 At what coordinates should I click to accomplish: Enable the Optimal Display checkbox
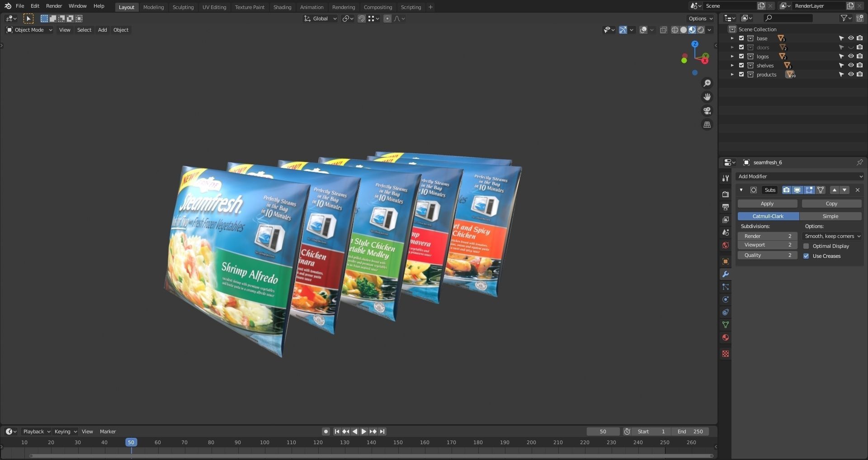click(x=806, y=246)
